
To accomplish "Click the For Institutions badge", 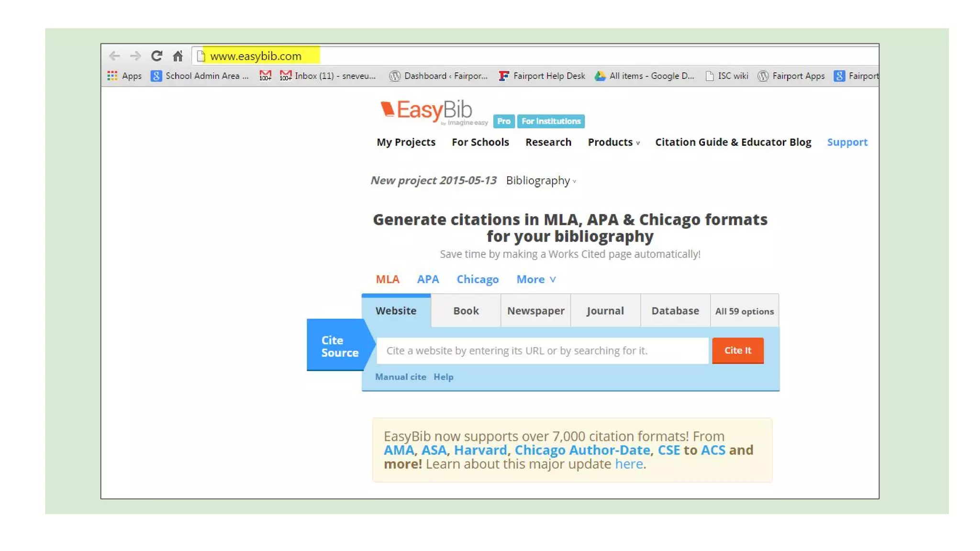I will pos(551,121).
